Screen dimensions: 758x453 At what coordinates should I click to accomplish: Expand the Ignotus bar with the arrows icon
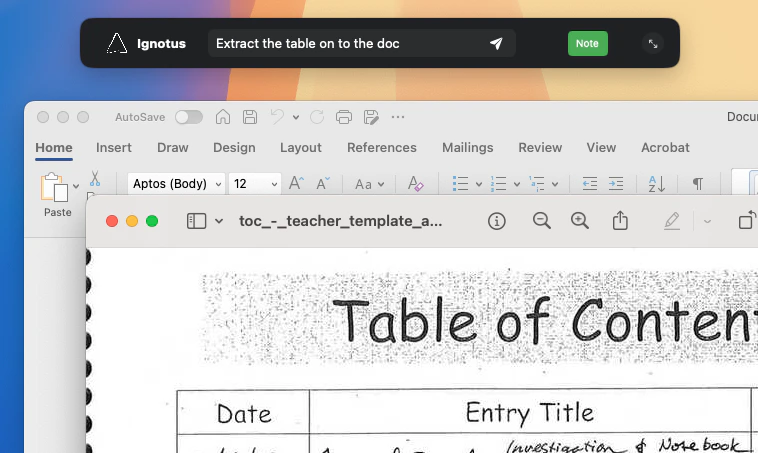point(653,44)
